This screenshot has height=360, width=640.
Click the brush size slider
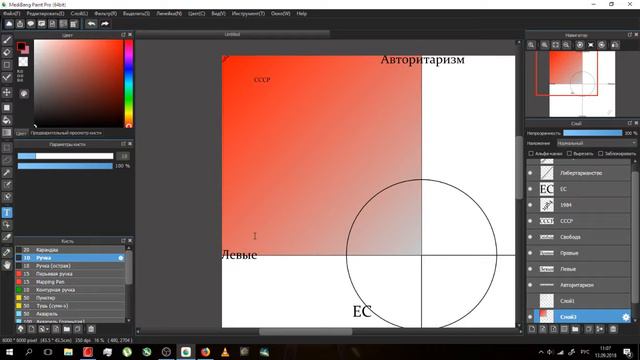65,156
